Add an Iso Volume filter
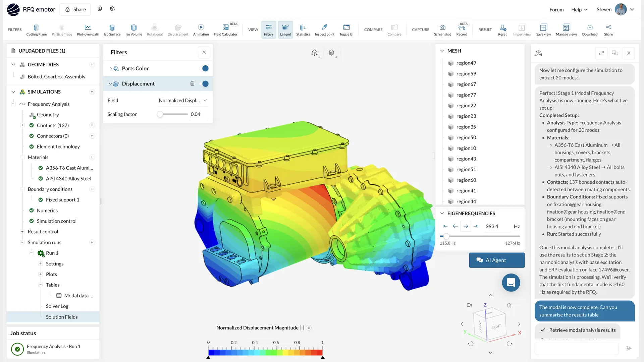The width and height of the screenshot is (644, 362). 133,30
